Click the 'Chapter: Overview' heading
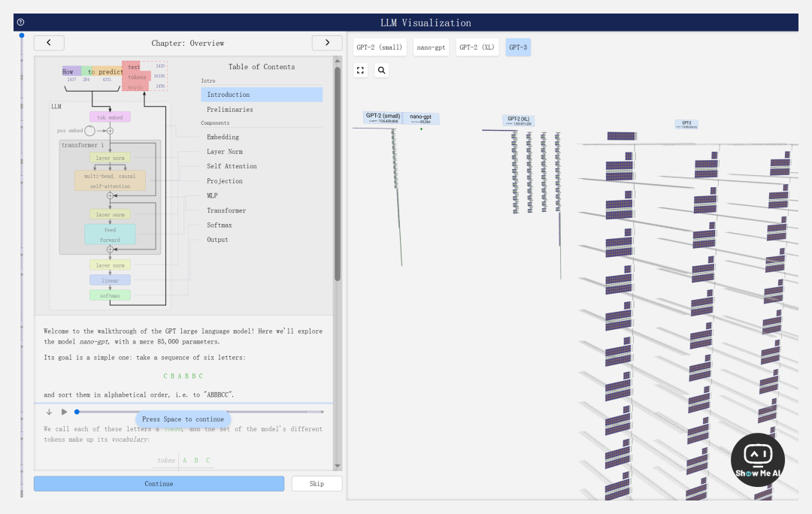The height and width of the screenshot is (514, 812). point(187,43)
